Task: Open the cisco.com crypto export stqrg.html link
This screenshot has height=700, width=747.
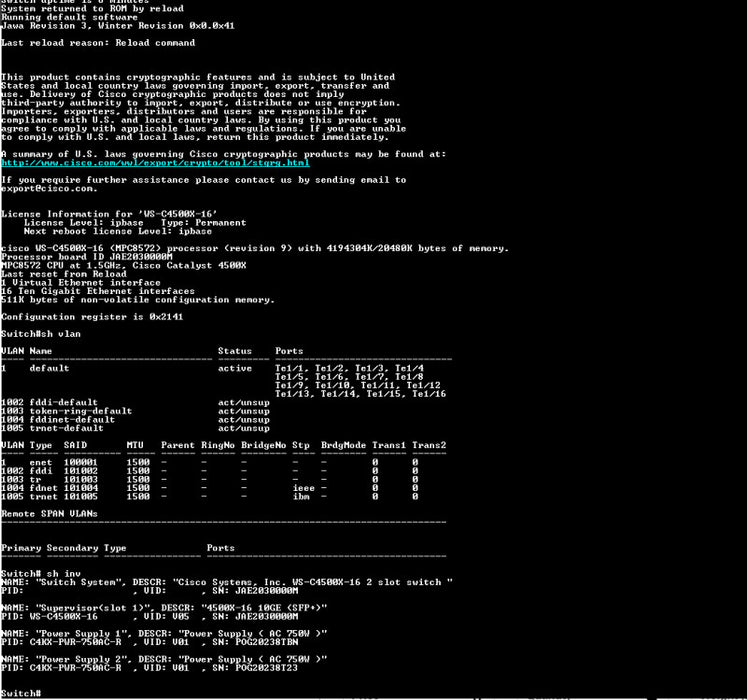Action: 155,163
